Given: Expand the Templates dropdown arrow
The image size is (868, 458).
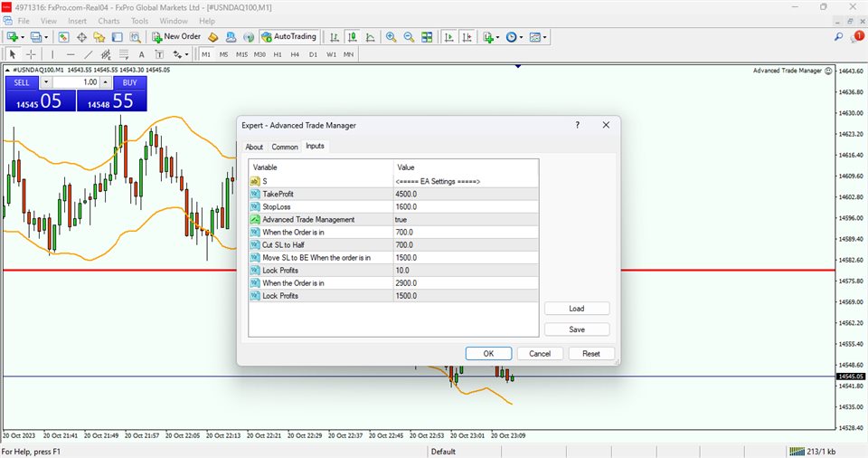Looking at the screenshot, I should click(x=544, y=37).
